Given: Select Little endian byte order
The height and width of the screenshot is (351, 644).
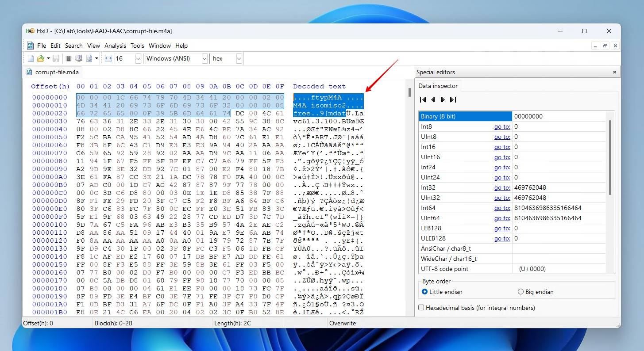Looking at the screenshot, I should pyautogui.click(x=425, y=292).
